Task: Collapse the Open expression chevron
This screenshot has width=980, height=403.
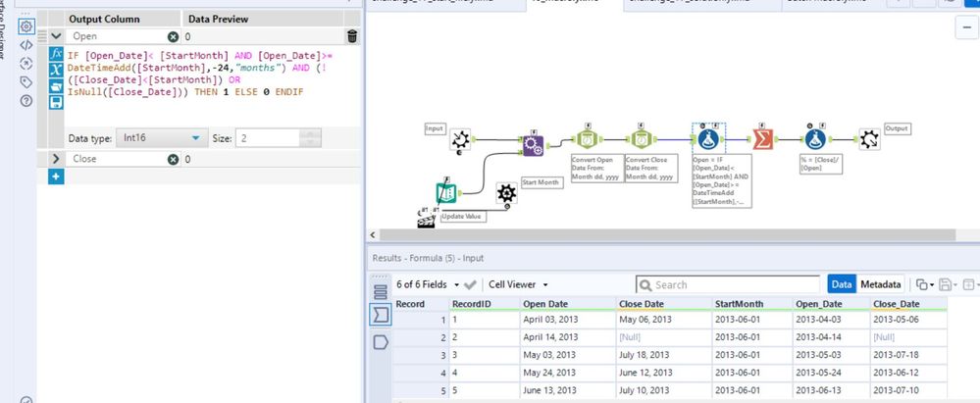Action: (56, 36)
